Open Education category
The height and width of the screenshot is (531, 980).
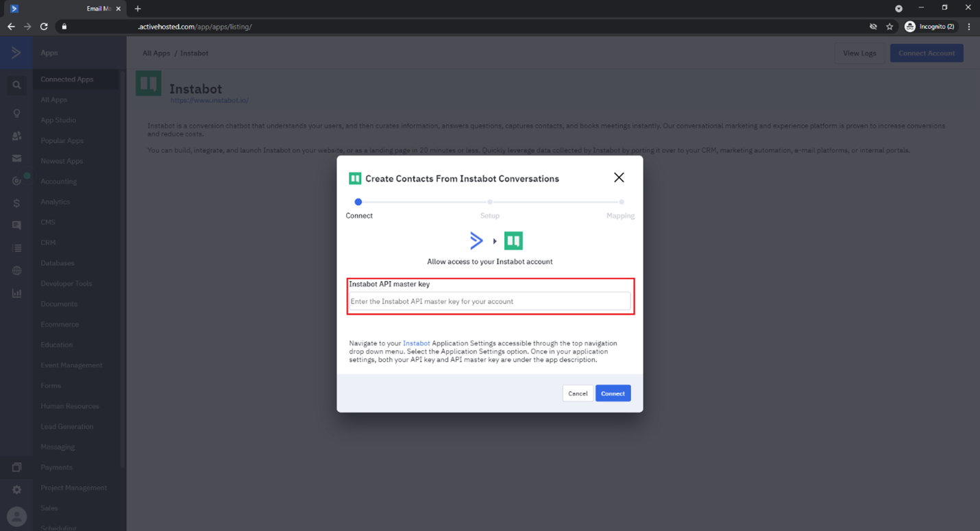click(x=56, y=345)
